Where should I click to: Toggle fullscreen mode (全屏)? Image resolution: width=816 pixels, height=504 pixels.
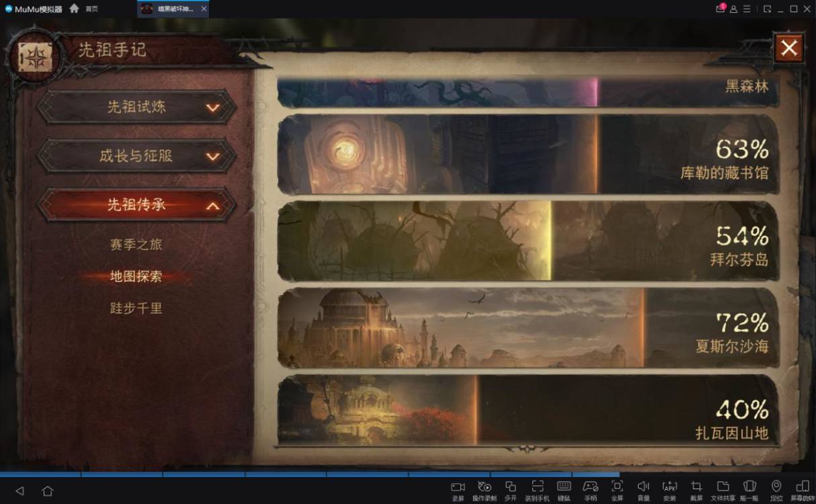[x=617, y=490]
